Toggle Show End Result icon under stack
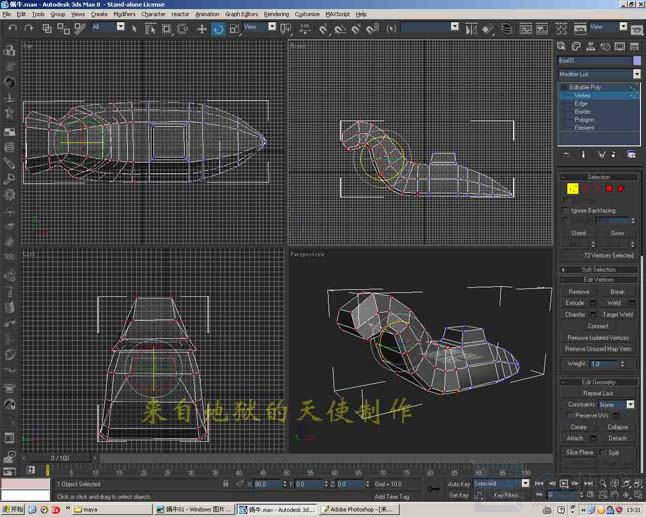The height and width of the screenshot is (517, 646). click(x=583, y=154)
